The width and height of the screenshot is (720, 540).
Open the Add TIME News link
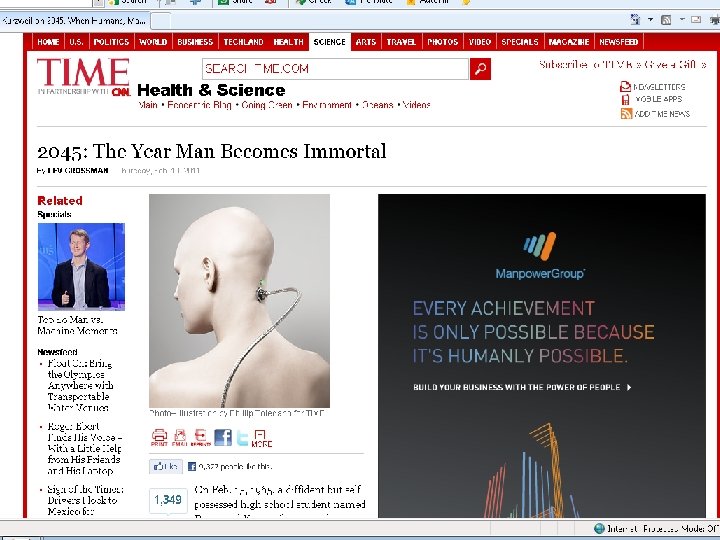662,114
